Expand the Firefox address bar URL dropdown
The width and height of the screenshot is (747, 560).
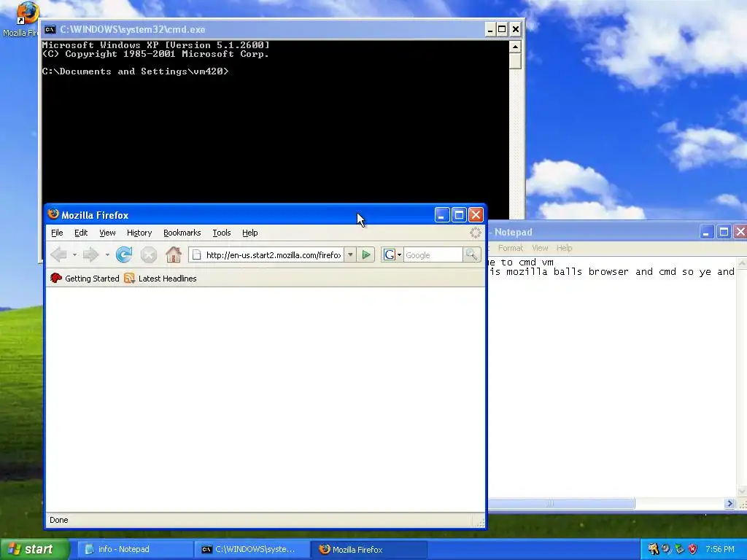[350, 254]
